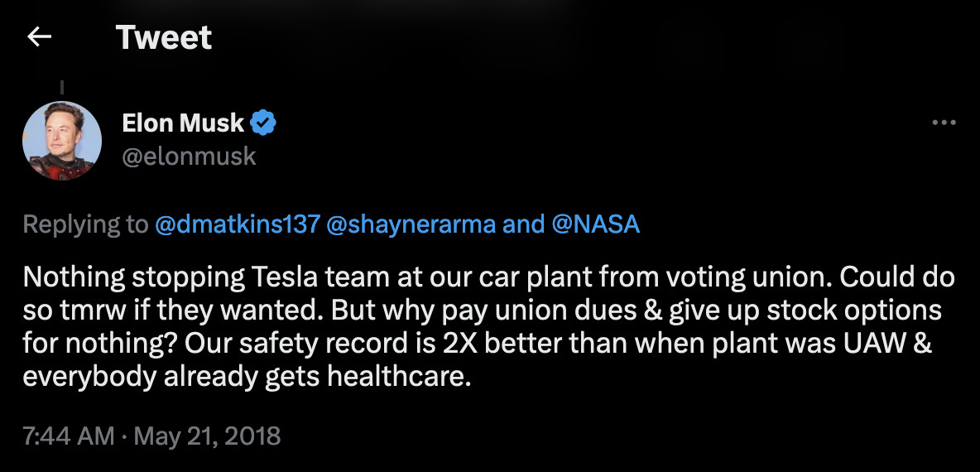Click the thread line above the avatar
Viewport: 980px width, 472px height.
point(62,85)
